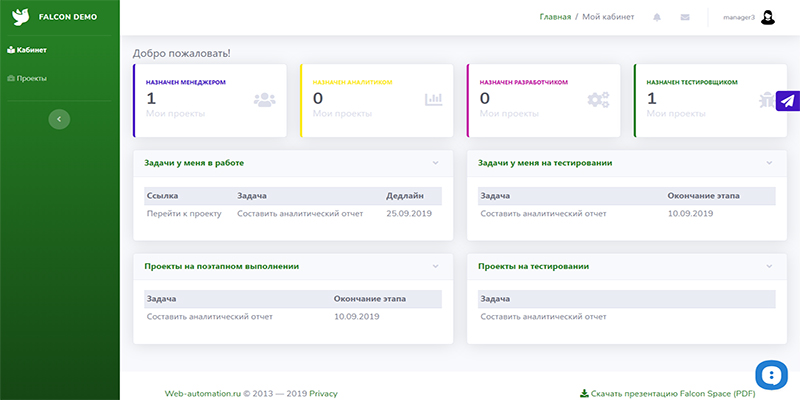Click 'Перейти к проекту' link

183,213
